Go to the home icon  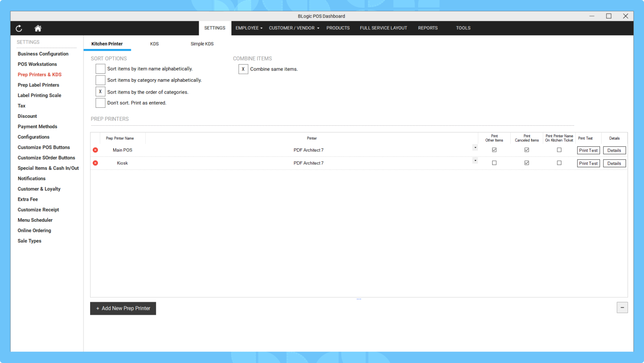(x=38, y=28)
